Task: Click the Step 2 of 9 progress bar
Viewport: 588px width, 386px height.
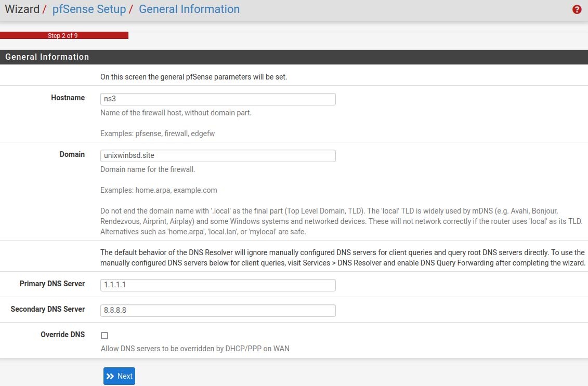Action: tap(64, 35)
